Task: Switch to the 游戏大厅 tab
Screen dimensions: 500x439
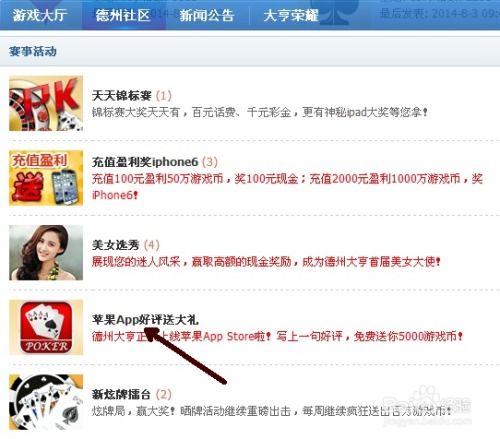Action: point(40,15)
